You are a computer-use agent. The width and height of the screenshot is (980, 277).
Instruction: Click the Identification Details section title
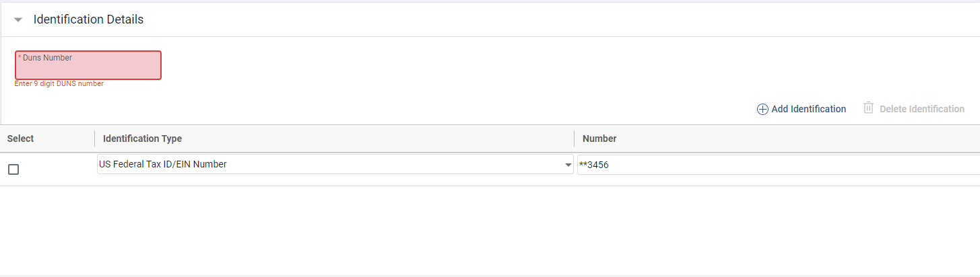pyautogui.click(x=88, y=19)
